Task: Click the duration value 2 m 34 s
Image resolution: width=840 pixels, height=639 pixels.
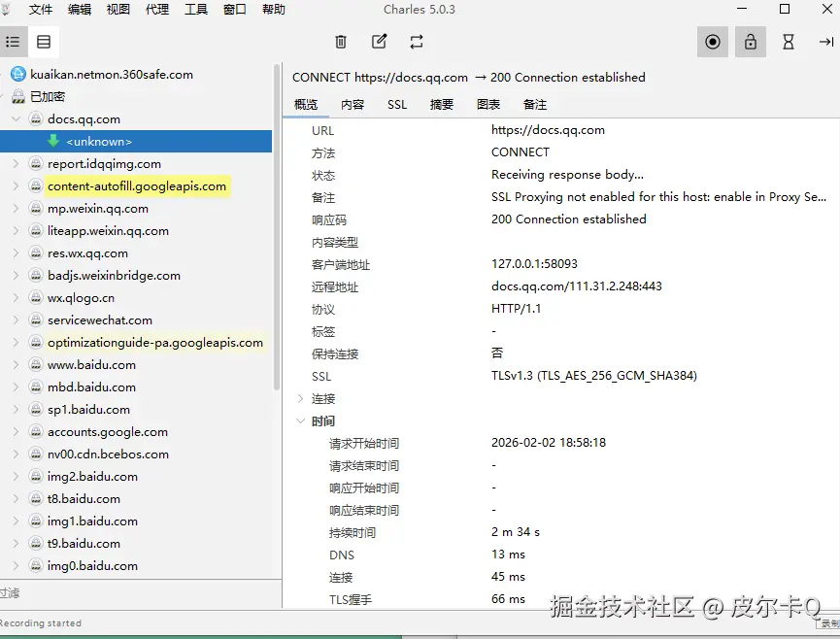Action: 516,532
